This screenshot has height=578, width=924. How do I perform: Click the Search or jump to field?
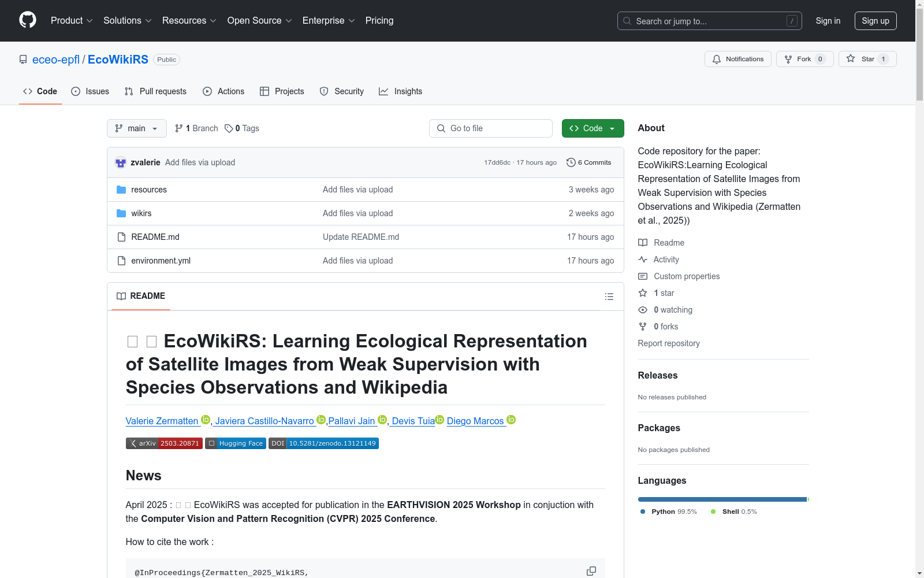tap(710, 21)
